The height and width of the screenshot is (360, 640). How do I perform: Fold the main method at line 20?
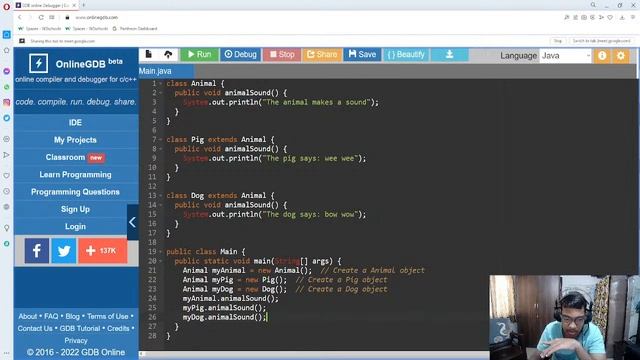pyautogui.click(x=160, y=261)
